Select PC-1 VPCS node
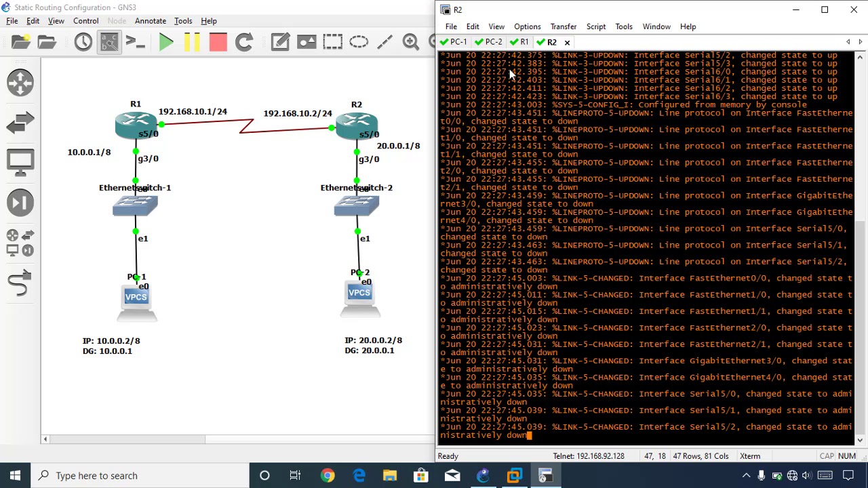Viewport: 868px width, 488px height. (x=136, y=303)
